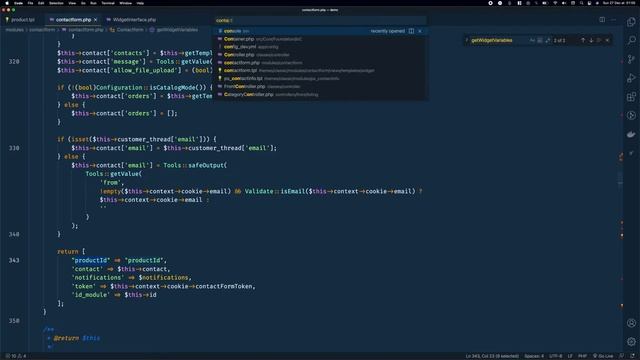The image size is (640, 360).
Task: Click the selected 'productId' key in code
Action: pos(91,260)
